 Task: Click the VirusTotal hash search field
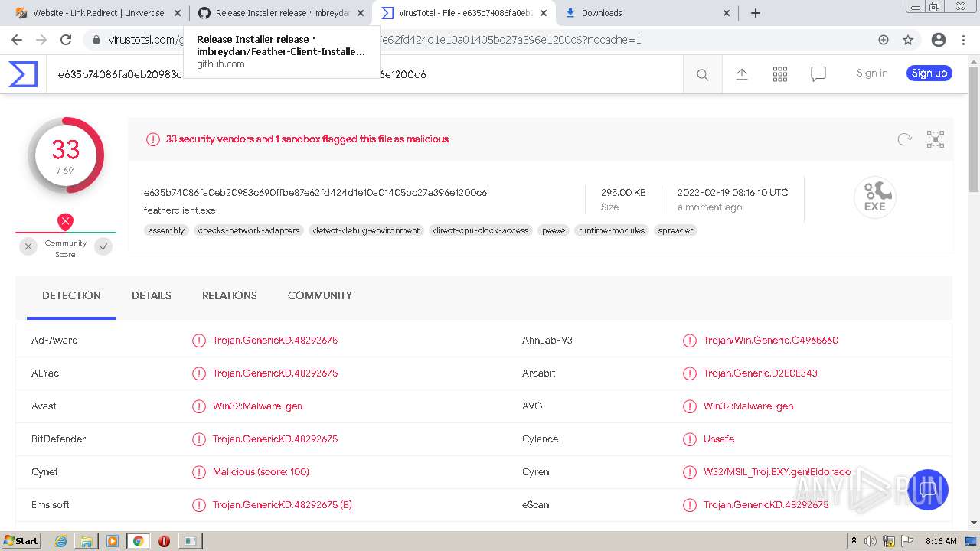pos(364,74)
